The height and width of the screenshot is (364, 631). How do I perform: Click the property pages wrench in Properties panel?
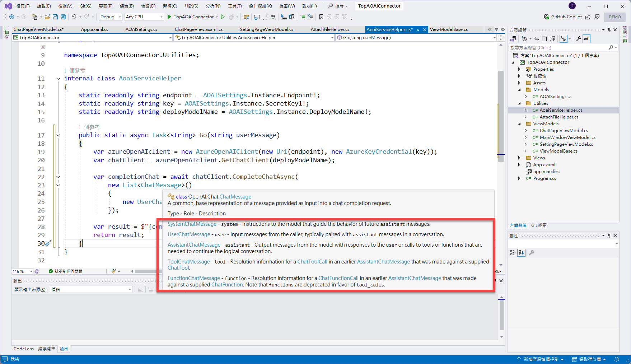pyautogui.click(x=532, y=253)
